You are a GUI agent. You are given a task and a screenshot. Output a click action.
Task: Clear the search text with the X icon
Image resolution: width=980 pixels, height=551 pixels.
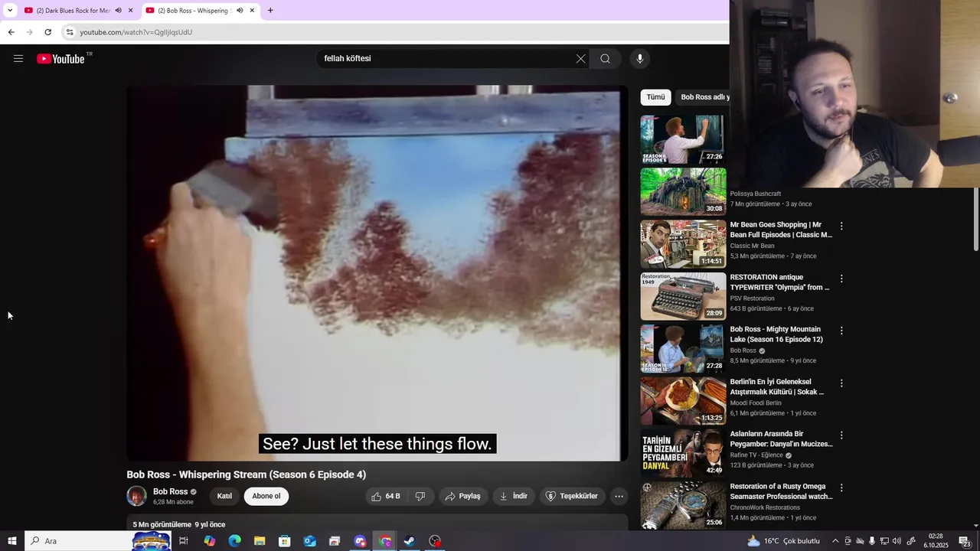click(580, 58)
